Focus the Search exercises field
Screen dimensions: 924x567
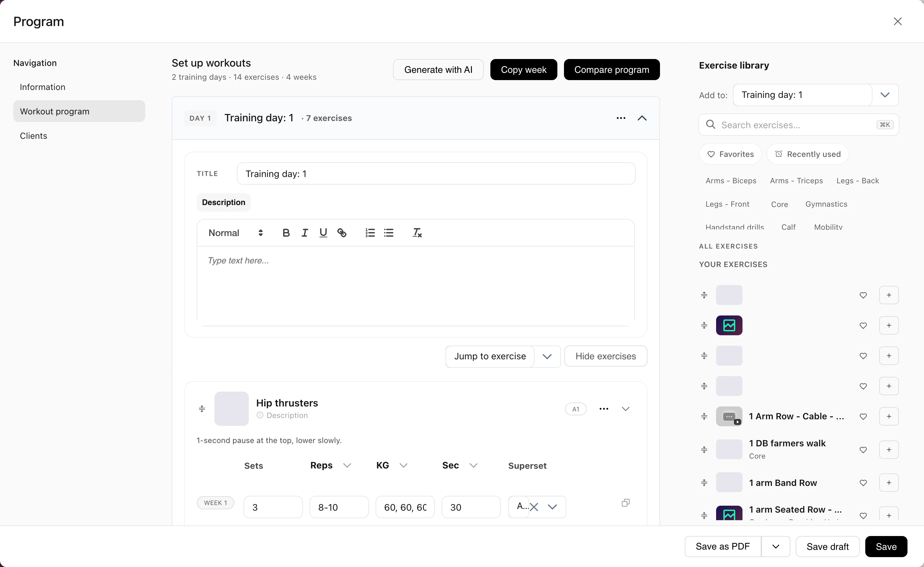799,125
